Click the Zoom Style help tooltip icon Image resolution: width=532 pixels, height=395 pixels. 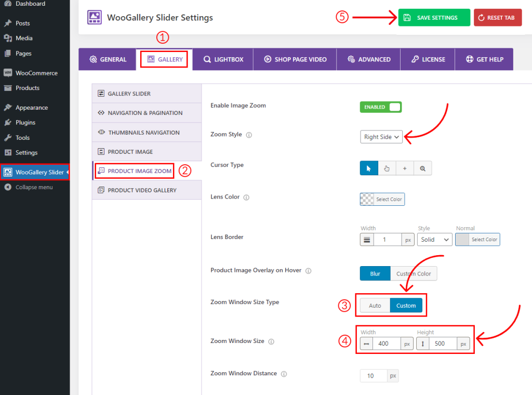coord(249,135)
